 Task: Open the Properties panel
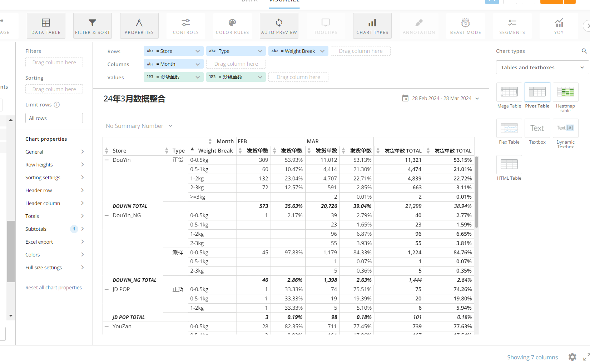point(139,25)
